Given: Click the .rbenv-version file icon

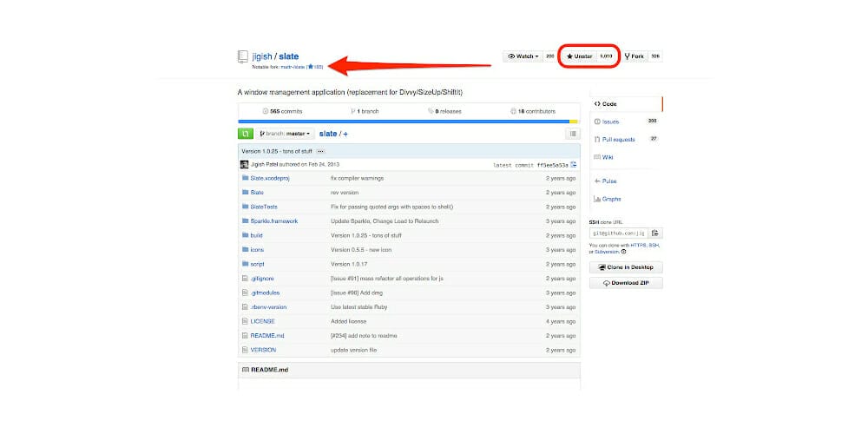Looking at the screenshot, I should [x=245, y=306].
